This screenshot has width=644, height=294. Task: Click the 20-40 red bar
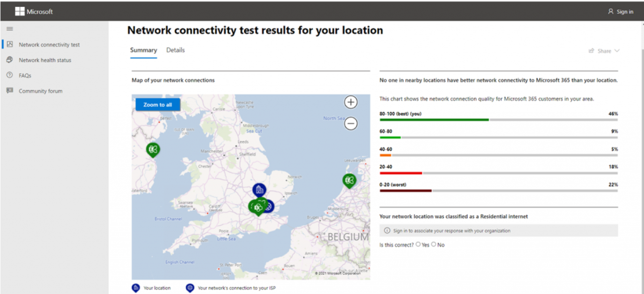pos(401,173)
